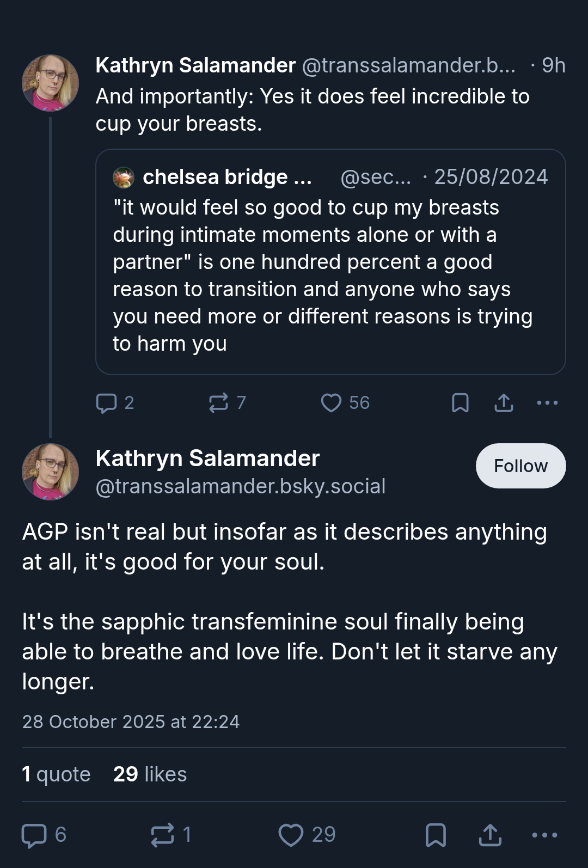Like the parent post with 56 likes
The width and height of the screenshot is (588, 868).
coord(345,403)
